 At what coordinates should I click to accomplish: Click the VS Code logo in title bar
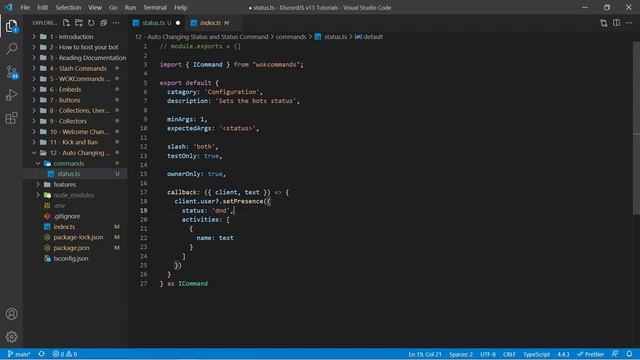click(8, 7)
